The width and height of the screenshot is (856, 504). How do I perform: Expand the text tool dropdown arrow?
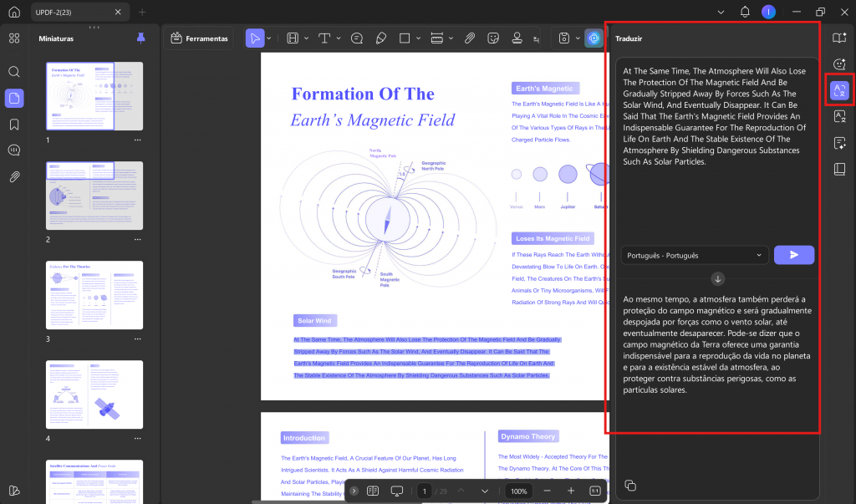tap(339, 38)
